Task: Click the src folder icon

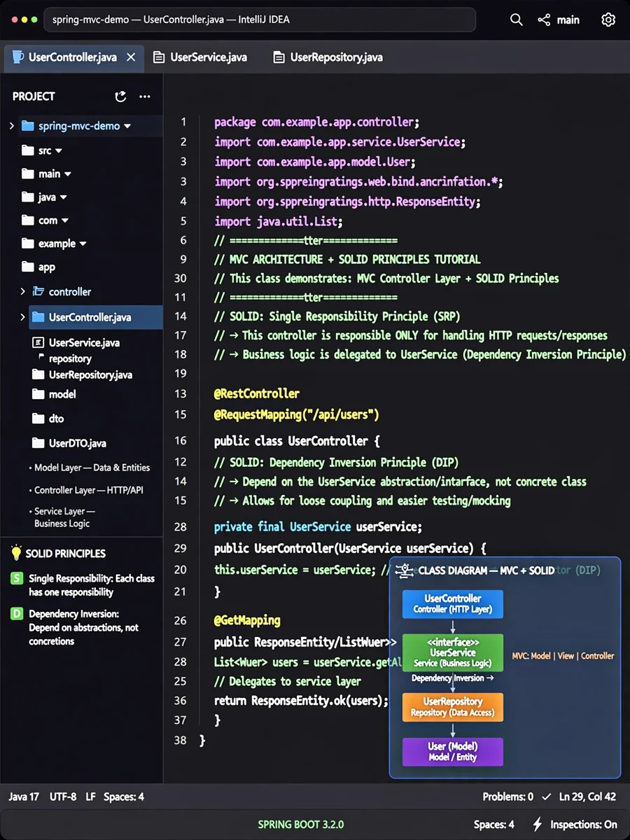Action: pyautogui.click(x=28, y=150)
